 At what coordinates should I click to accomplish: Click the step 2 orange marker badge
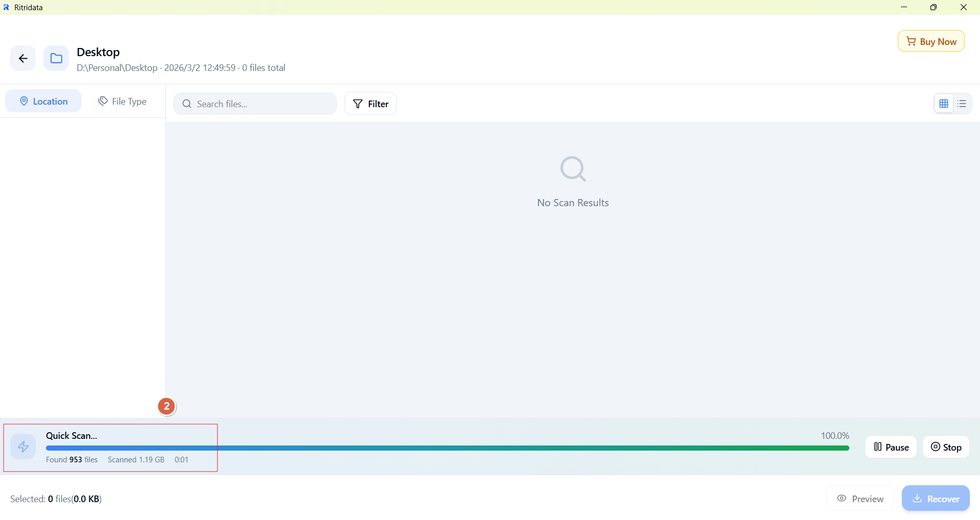click(166, 407)
